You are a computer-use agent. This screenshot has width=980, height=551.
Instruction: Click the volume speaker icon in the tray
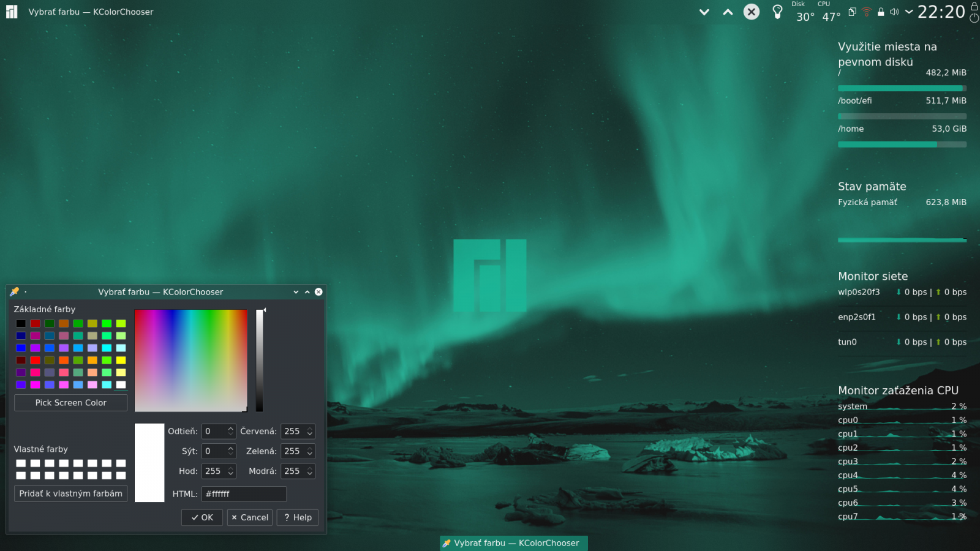click(x=895, y=12)
